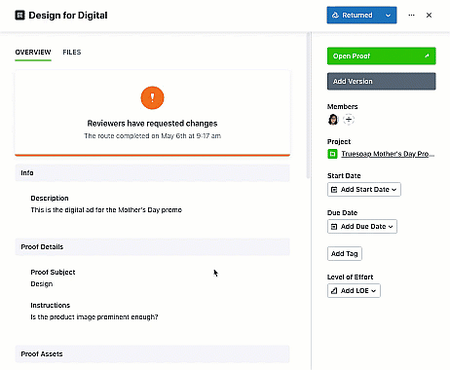Open the Add LOE dropdown
Screen dimensions: 450x370
(x=354, y=291)
